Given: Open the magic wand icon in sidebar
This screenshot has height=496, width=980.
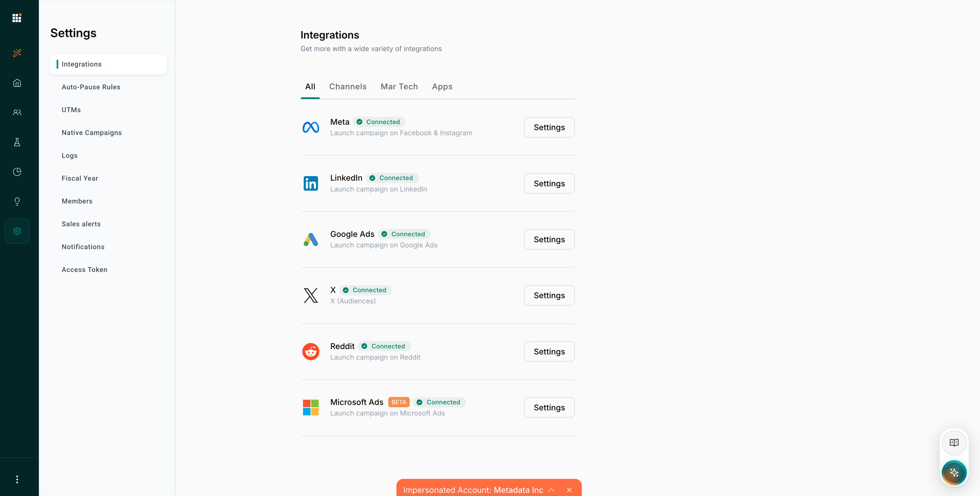Looking at the screenshot, I should pyautogui.click(x=17, y=53).
